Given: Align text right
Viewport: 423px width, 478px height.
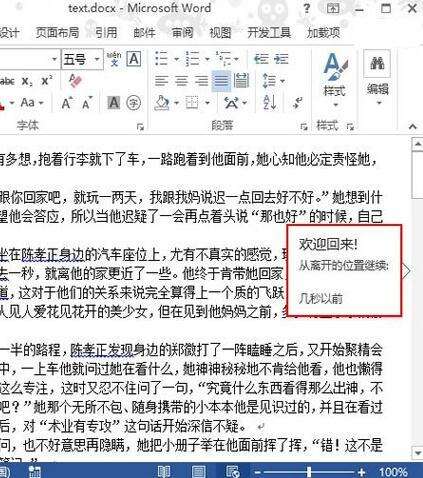Looking at the screenshot, I should pyautogui.click(x=202, y=81).
